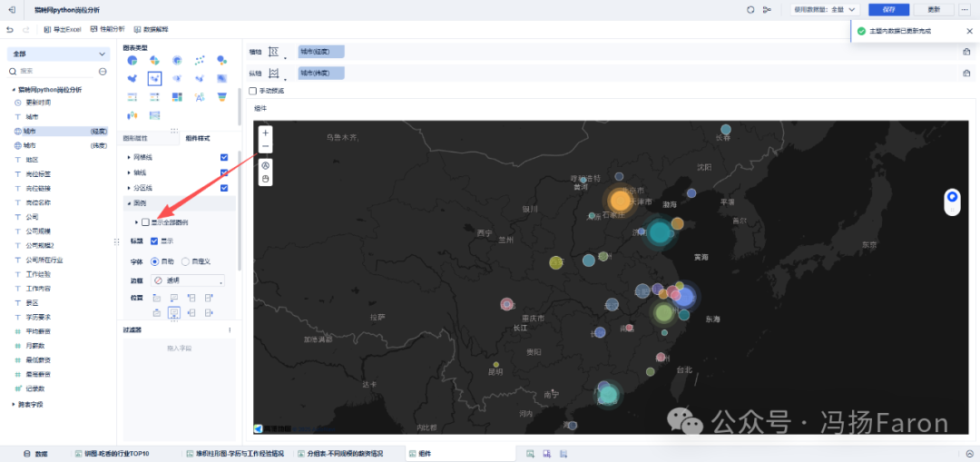Uncheck the 分区线 checkbox
The width and height of the screenshot is (980, 462).
click(x=224, y=188)
